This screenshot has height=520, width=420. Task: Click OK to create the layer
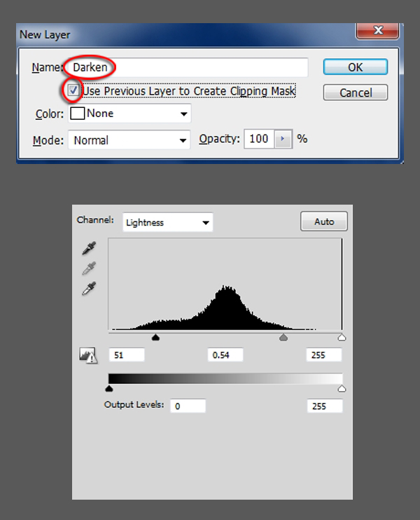355,67
